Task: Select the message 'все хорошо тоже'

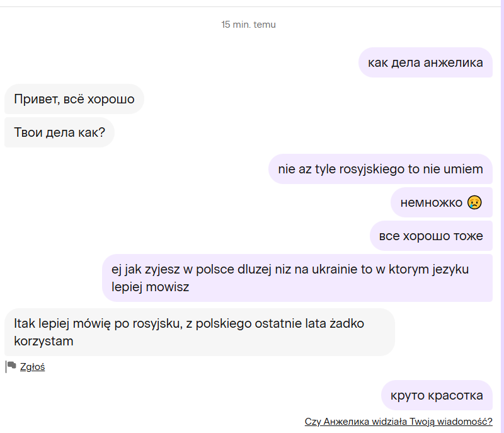Action: point(431,236)
